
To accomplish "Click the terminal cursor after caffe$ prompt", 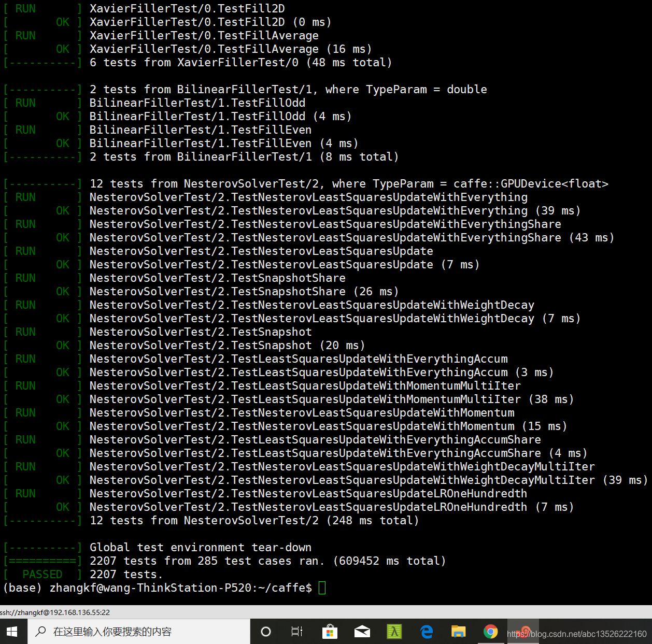I will pos(322,588).
